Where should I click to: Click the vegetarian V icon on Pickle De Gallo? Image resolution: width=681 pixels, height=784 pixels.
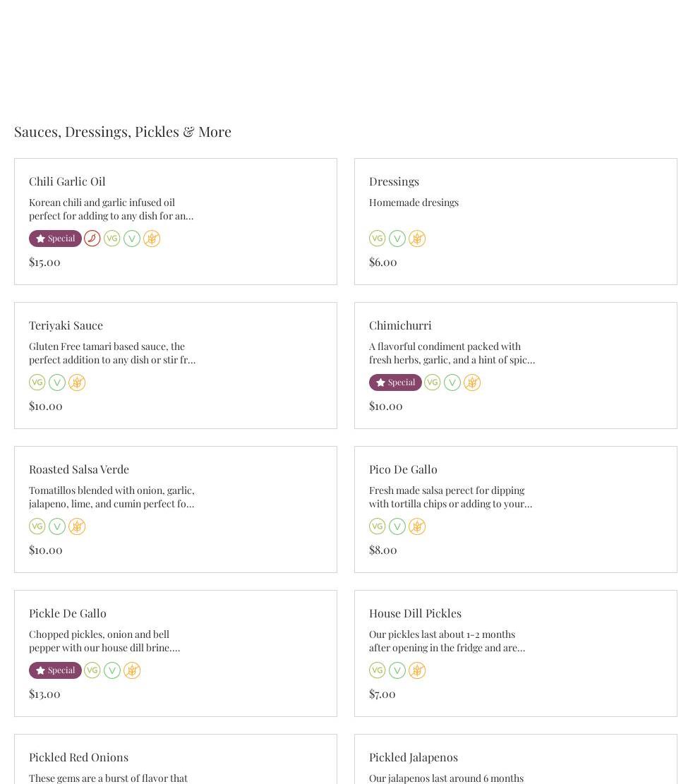[112, 670]
